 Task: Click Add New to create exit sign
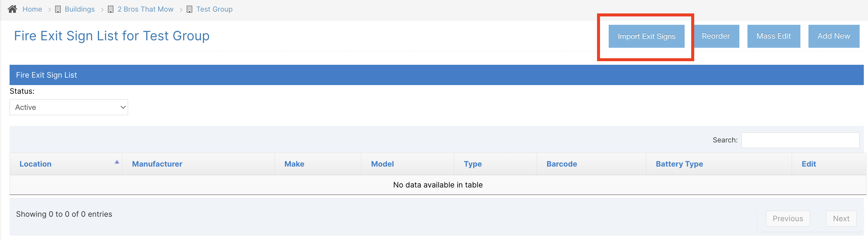(x=834, y=36)
